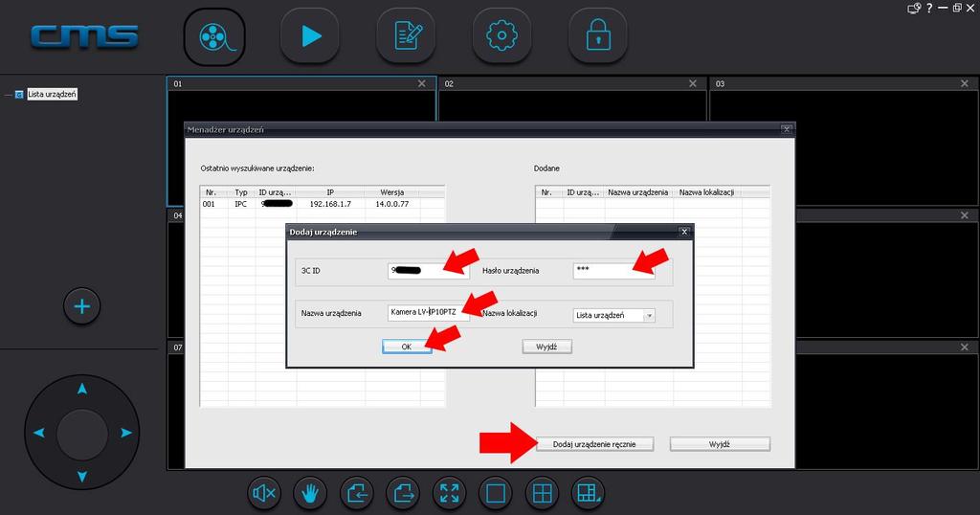Click the PTZ joystick center circle

coord(82,433)
